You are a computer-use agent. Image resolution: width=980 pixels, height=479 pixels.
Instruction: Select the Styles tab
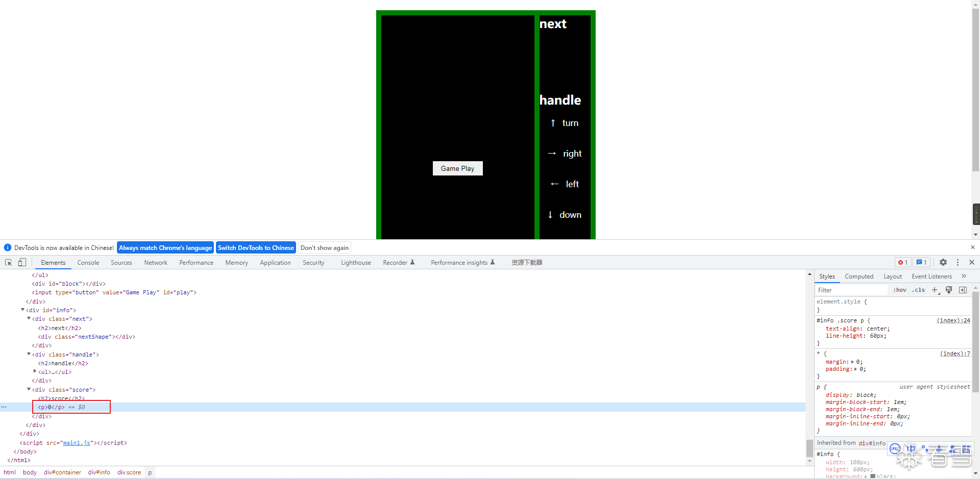click(827, 276)
